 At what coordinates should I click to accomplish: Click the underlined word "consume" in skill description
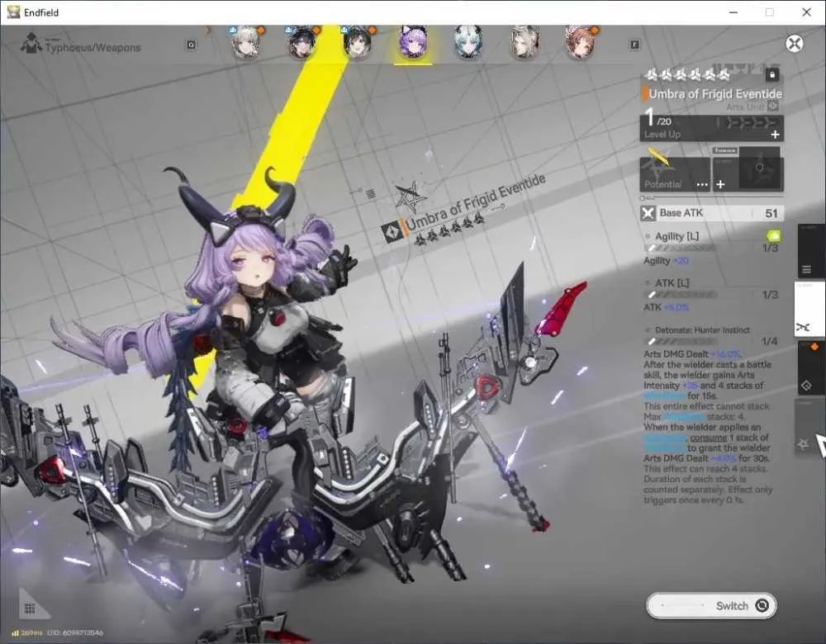coord(709,438)
